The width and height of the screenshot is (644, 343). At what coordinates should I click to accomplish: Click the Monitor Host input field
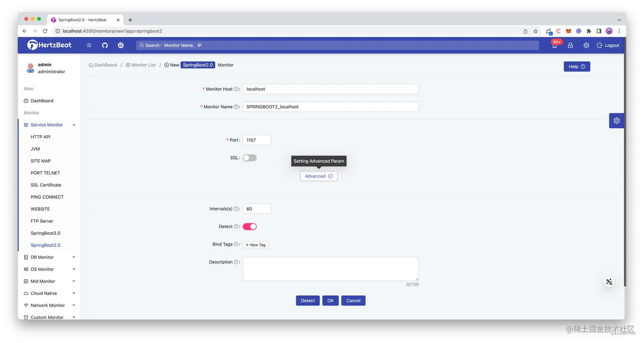331,89
